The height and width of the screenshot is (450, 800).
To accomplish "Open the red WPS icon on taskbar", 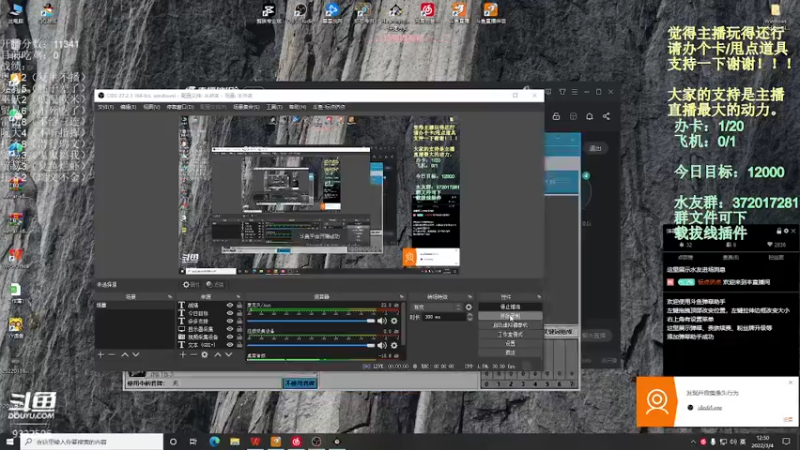I will 255,441.
